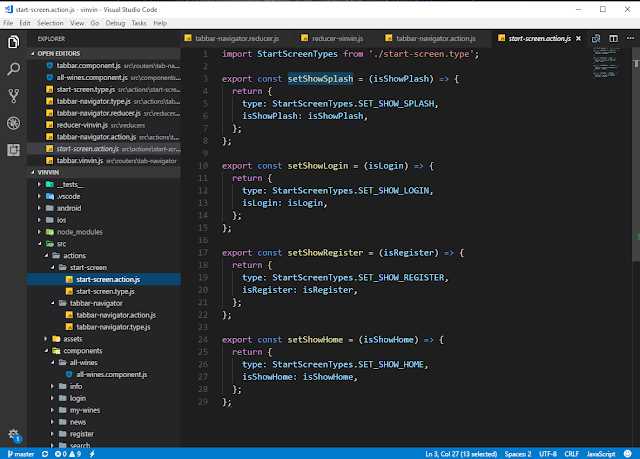Screen dimensions: 640x459
Task: Expand the android folder
Action: 104,208
